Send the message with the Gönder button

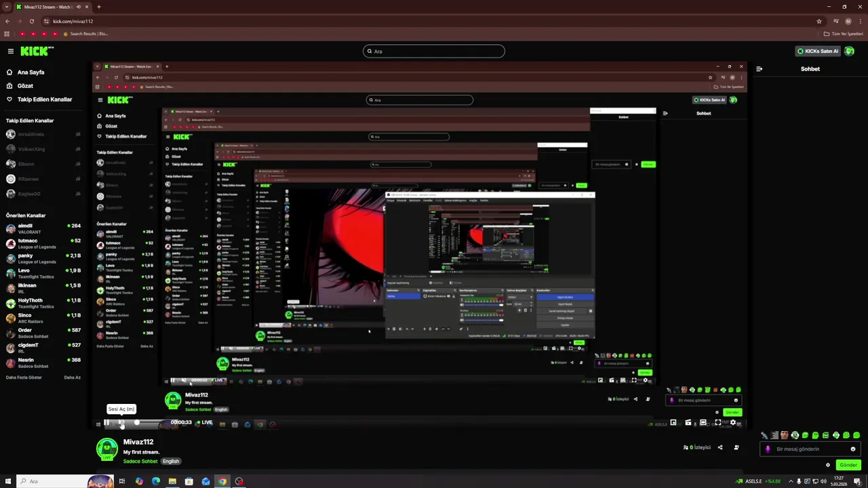click(x=848, y=465)
